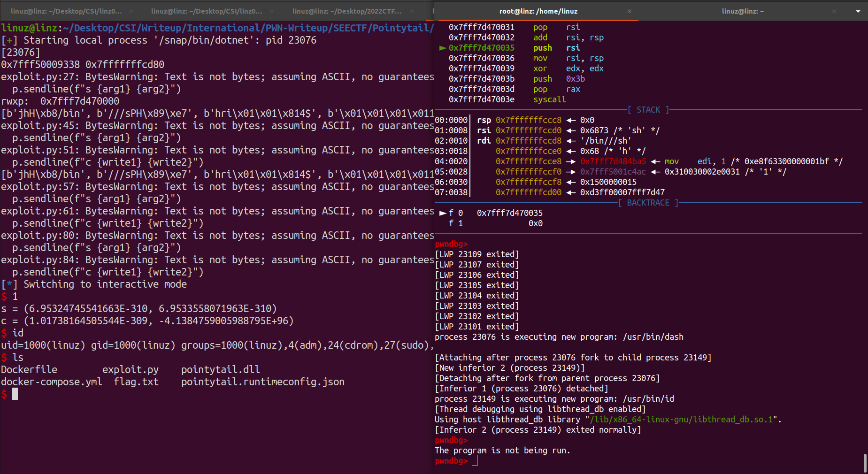Switch to the root@linz: /home/linuz tab
This screenshot has height=474, width=868.
coord(538,11)
